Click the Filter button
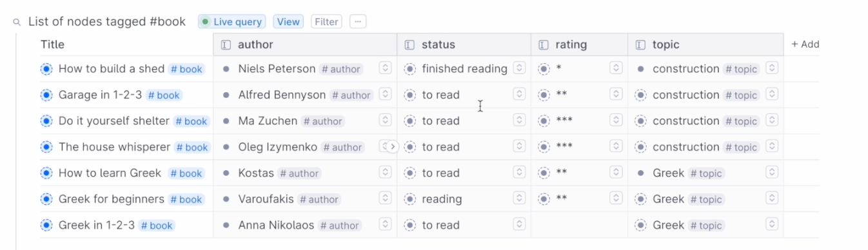Image resolution: width=868 pixels, height=250 pixels. pos(326,22)
